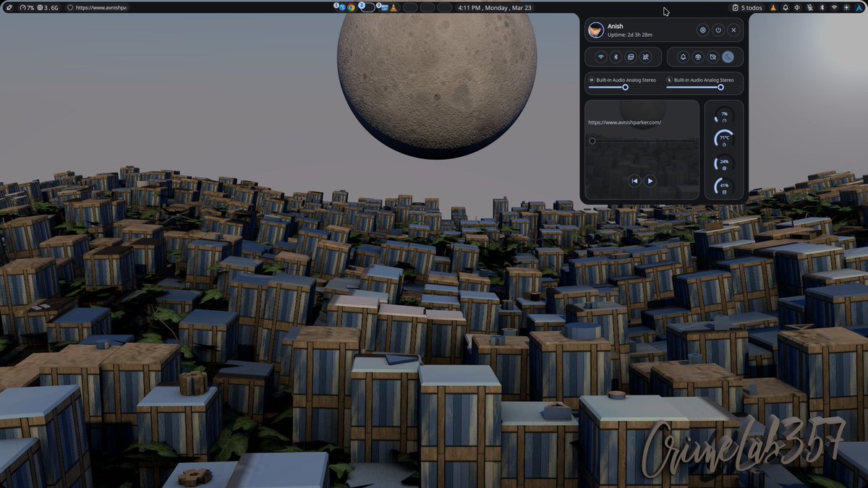This screenshot has width=868, height=488.
Task: Switch to empty workspace 5
Action: point(427,7)
